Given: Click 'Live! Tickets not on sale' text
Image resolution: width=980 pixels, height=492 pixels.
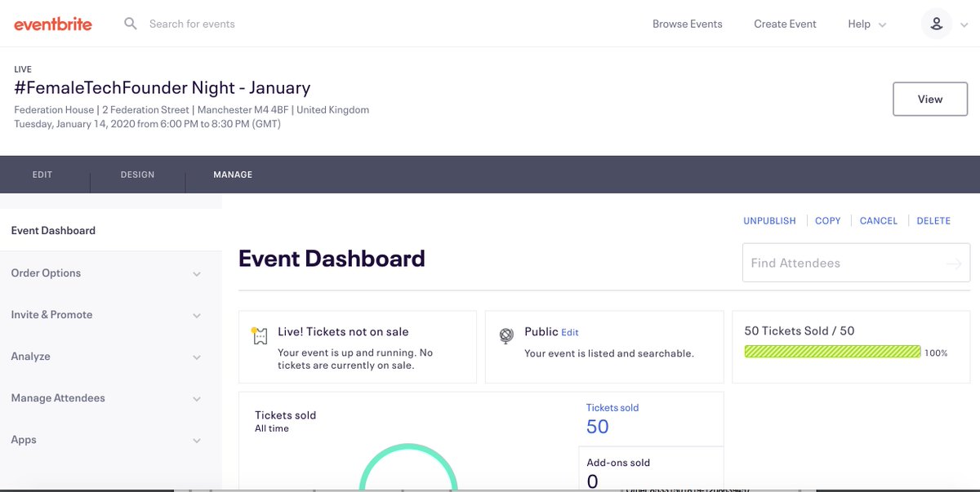Looking at the screenshot, I should pyautogui.click(x=343, y=331).
